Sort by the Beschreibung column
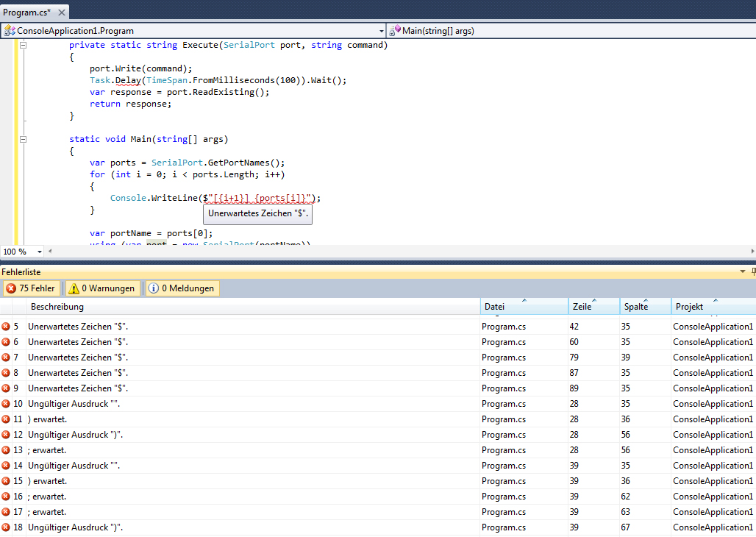This screenshot has height=537, width=756. coord(253,307)
